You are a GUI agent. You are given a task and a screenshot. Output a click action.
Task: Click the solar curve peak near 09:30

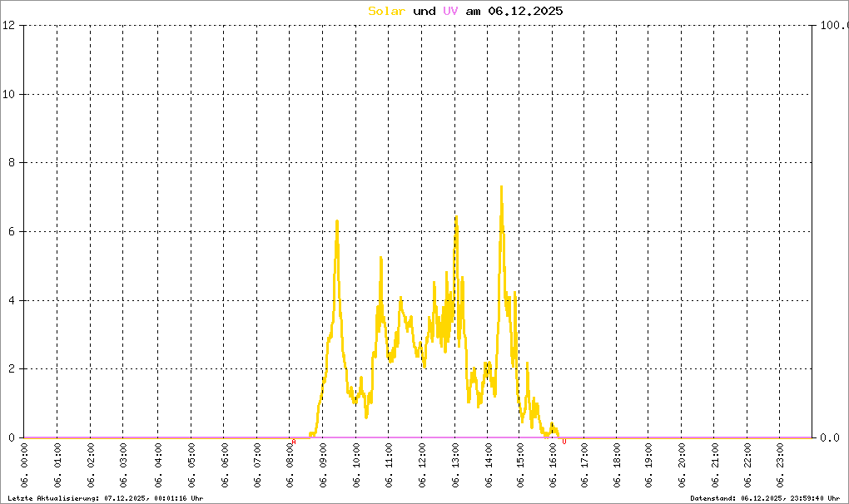click(337, 222)
